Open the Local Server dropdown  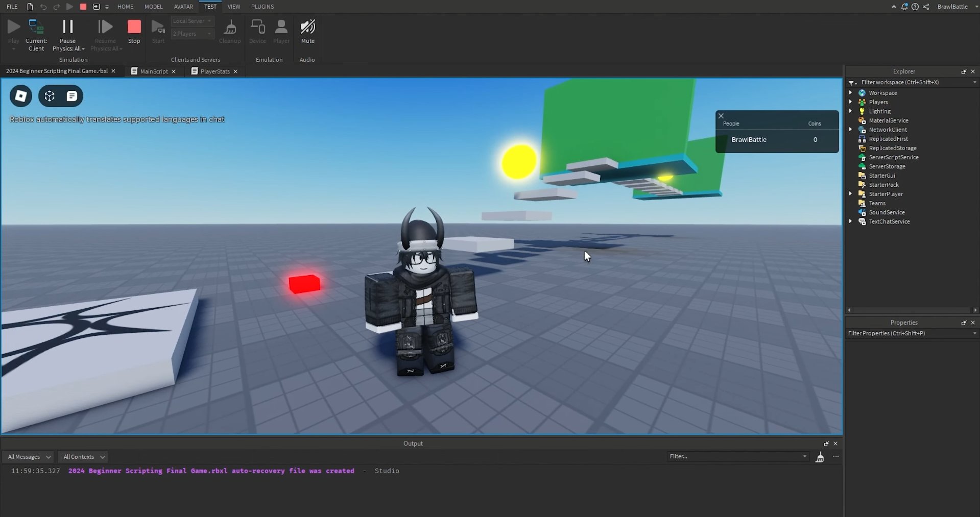click(192, 21)
